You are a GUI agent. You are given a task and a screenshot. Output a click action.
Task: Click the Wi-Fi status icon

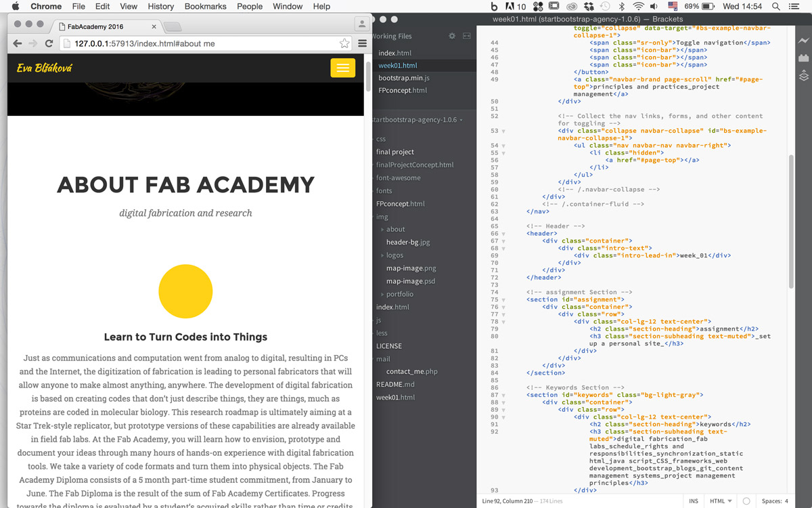tap(639, 6)
